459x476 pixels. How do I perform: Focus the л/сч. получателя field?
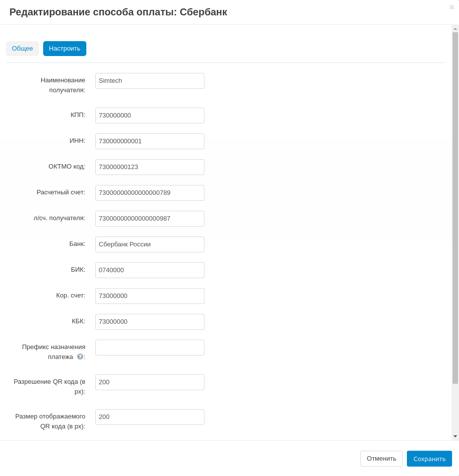149,219
